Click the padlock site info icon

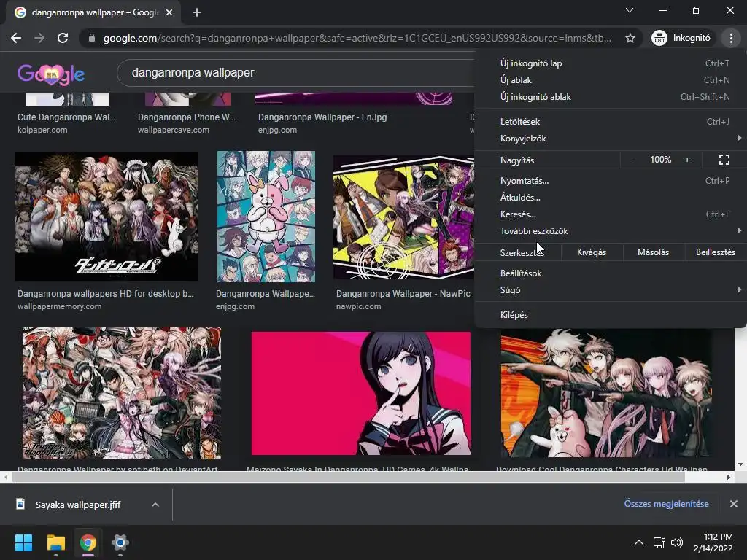(x=92, y=38)
